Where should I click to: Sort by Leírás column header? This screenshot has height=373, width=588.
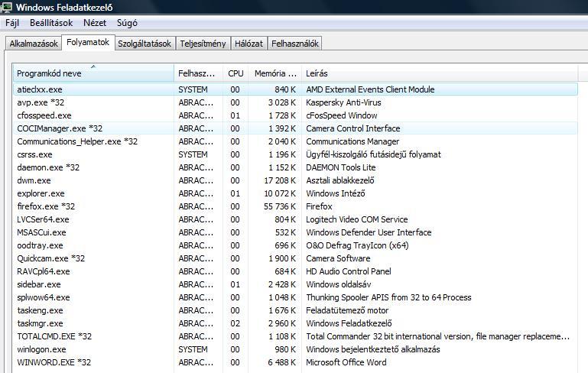[x=440, y=73]
